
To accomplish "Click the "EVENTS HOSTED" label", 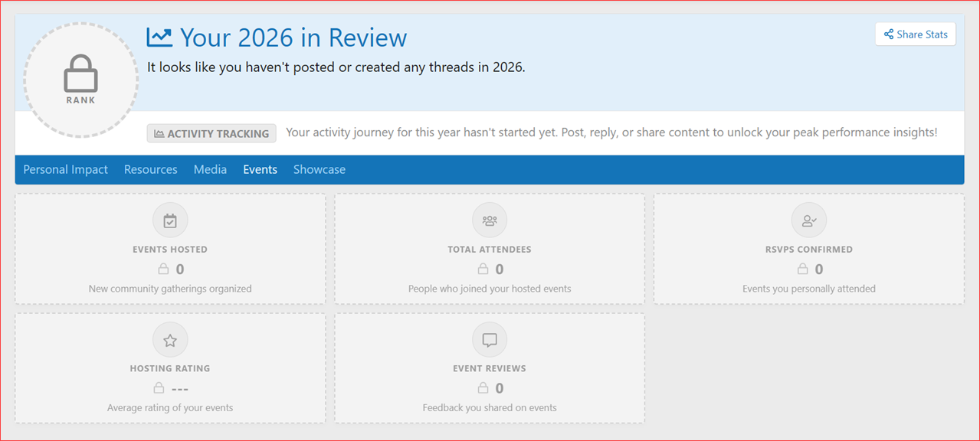I will pos(170,250).
